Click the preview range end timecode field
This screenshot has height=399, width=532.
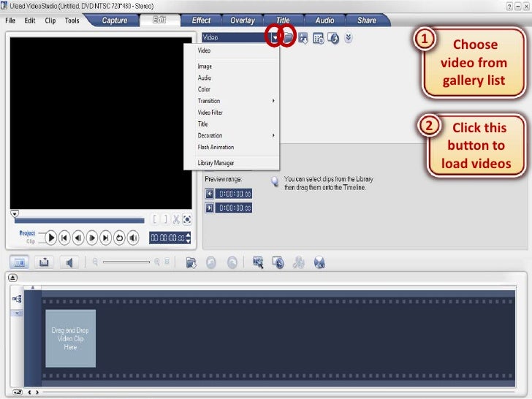pyautogui.click(x=234, y=208)
